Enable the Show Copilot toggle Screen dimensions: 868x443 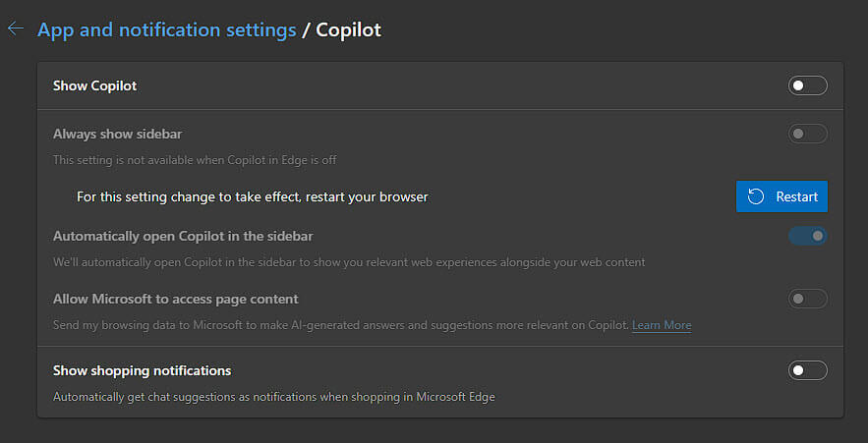tap(808, 85)
